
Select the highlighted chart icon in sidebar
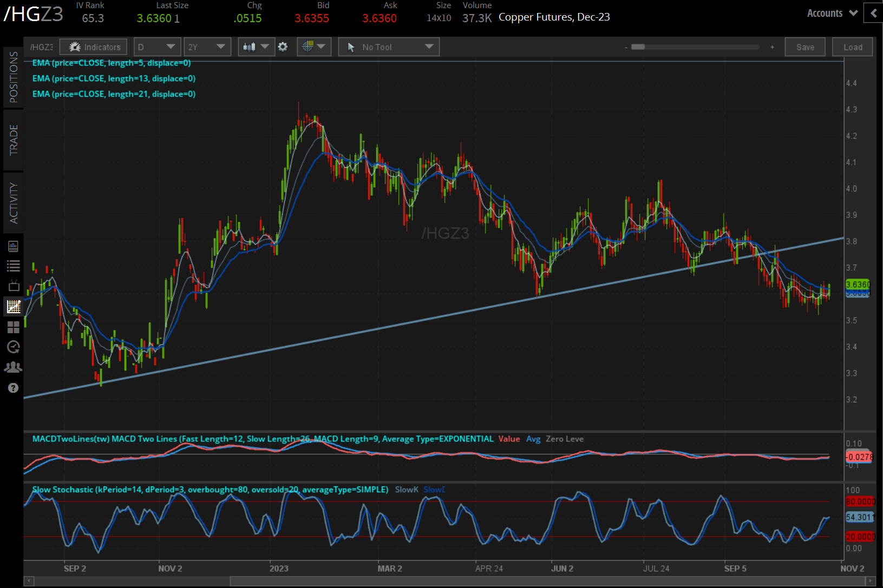[13, 307]
